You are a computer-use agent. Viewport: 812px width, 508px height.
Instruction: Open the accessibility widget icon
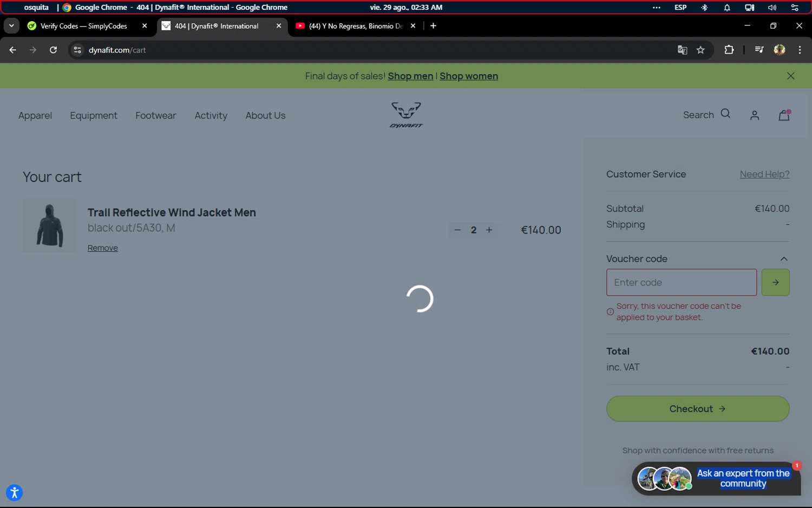pos(15,493)
